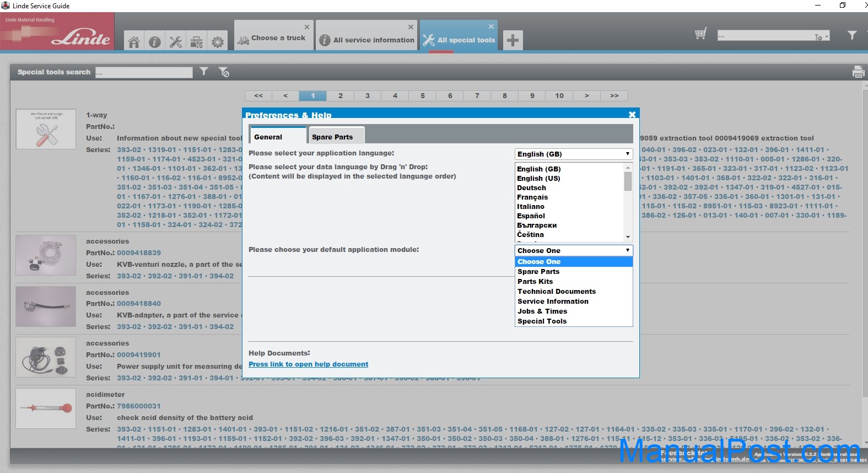Apply special tools search filter funnel
Viewport: 868px width, 473px height.
click(x=204, y=72)
